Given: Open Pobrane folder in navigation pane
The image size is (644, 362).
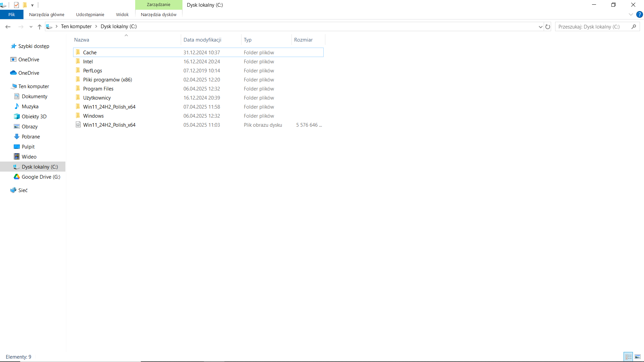Looking at the screenshot, I should click(31, 137).
